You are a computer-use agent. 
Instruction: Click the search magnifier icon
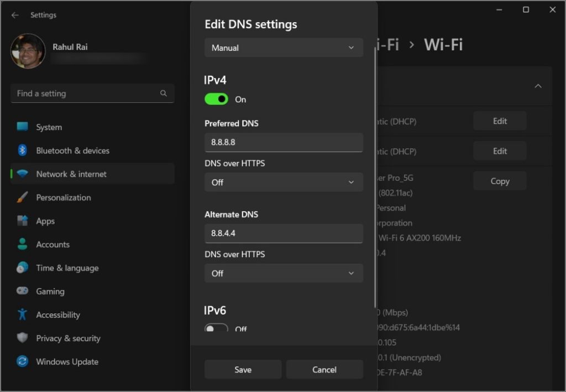click(164, 93)
